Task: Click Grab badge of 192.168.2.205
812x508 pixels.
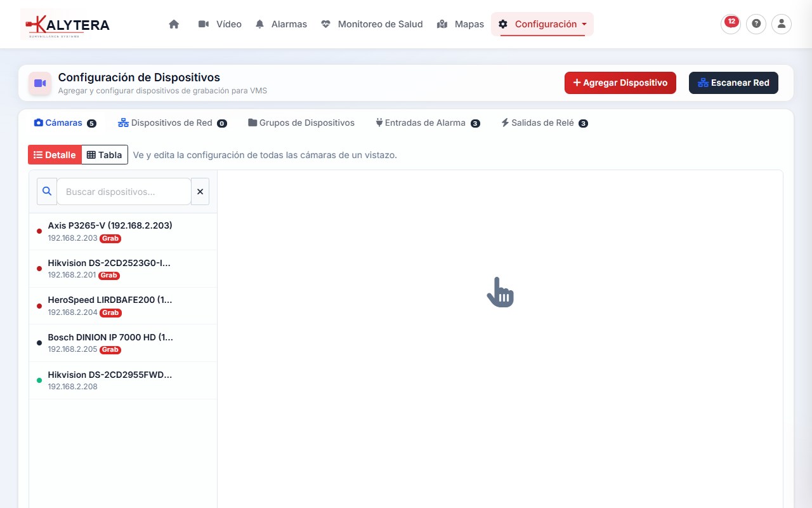Action: pyautogui.click(x=110, y=350)
